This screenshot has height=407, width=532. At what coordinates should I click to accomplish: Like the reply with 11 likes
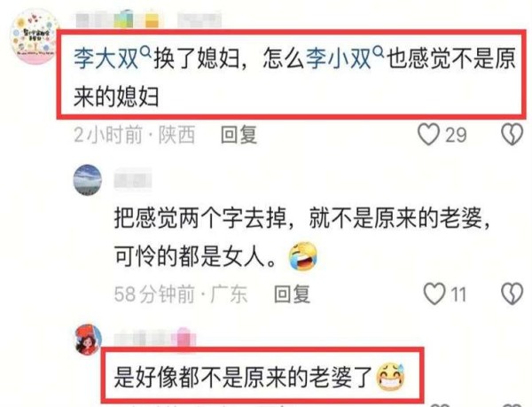pos(434,294)
